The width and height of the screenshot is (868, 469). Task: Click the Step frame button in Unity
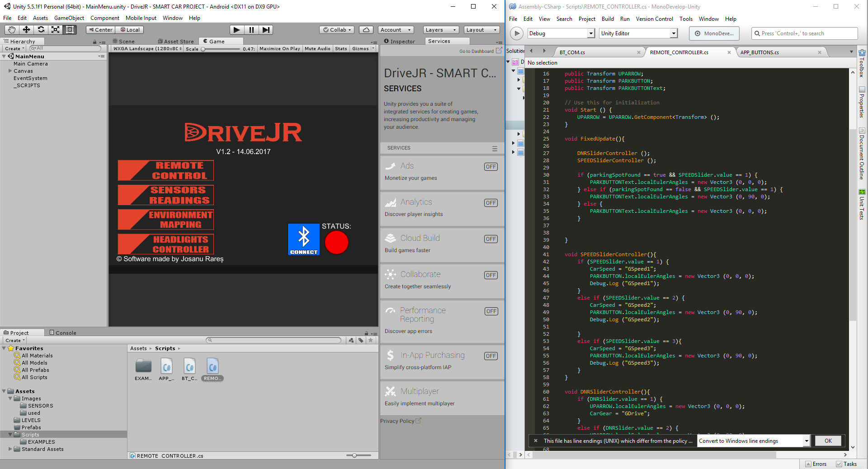[x=266, y=30]
